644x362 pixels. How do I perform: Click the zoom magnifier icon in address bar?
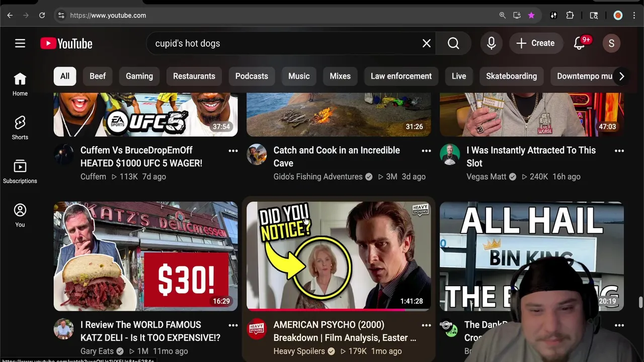(502, 16)
